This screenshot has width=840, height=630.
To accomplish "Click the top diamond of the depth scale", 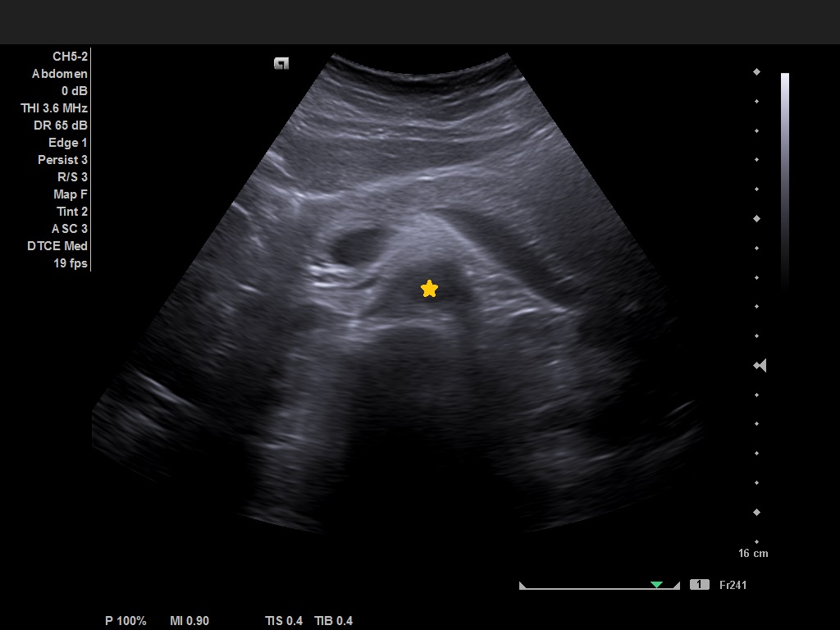I will click(756, 72).
